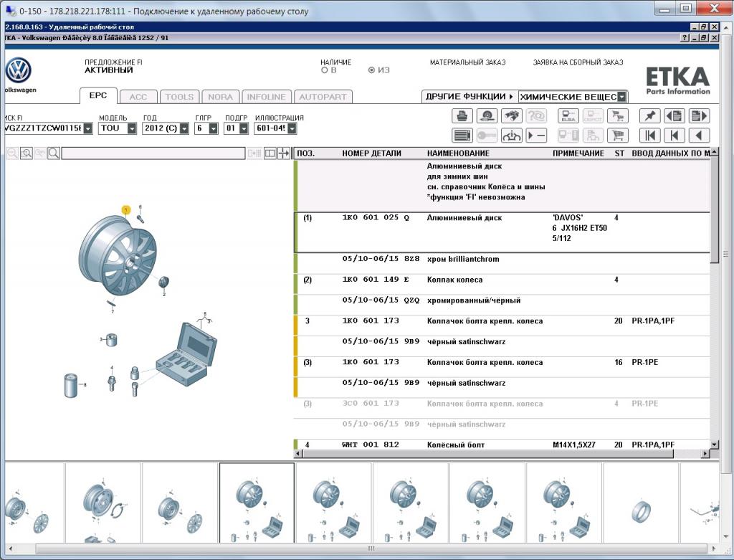The height and width of the screenshot is (560, 734).
Task: Click the splitter arrow icon beside the parts list
Action: pos(284,153)
